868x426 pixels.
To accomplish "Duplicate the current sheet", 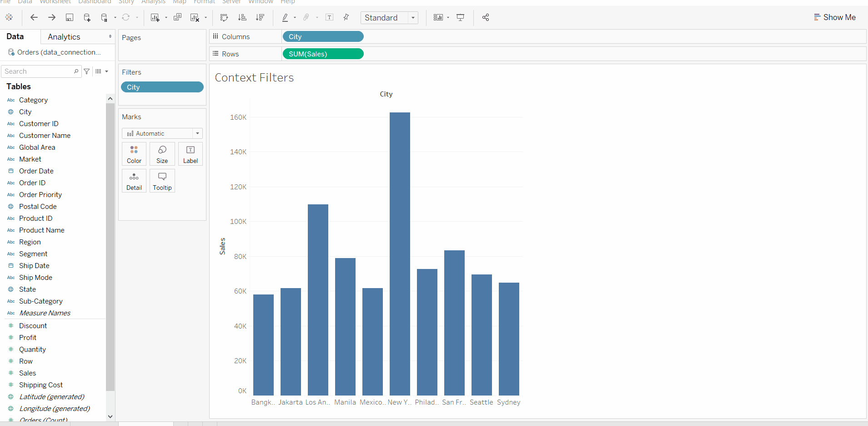I will (177, 17).
